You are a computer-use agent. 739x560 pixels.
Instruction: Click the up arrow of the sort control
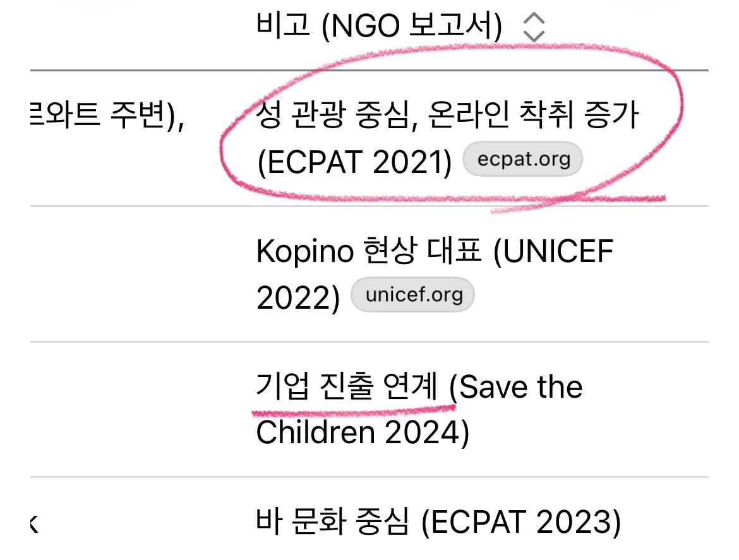[x=534, y=20]
